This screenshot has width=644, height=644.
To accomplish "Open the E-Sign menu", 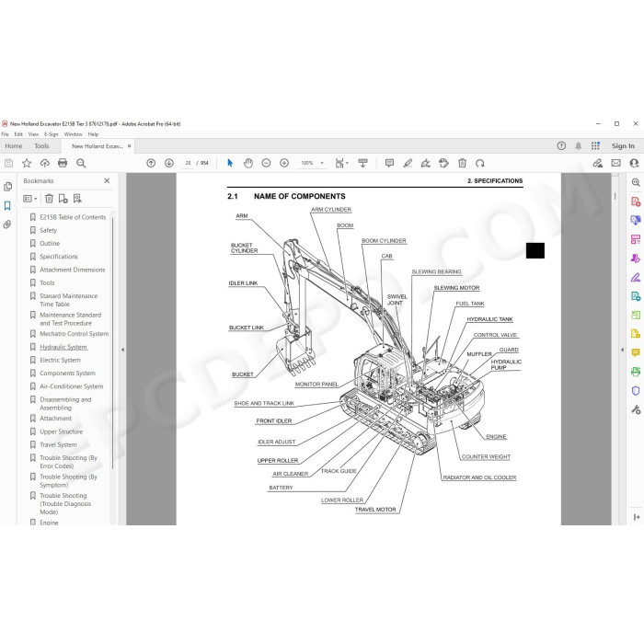I will [x=52, y=134].
